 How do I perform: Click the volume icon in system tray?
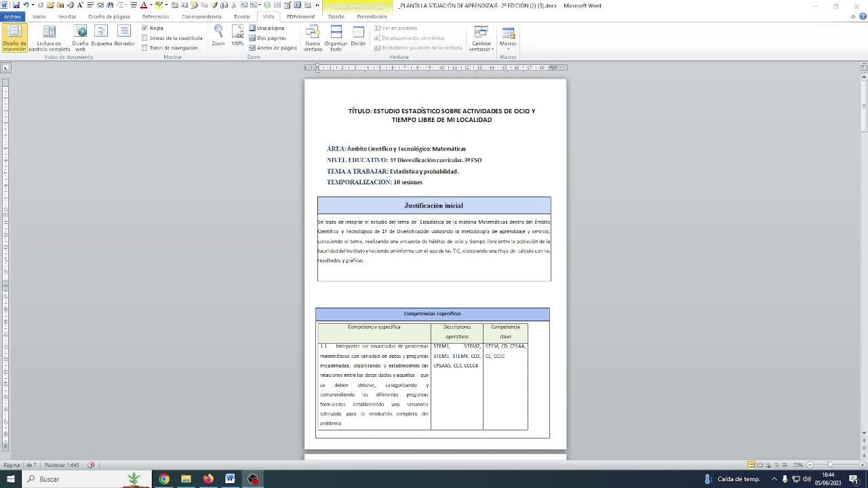tap(807, 479)
